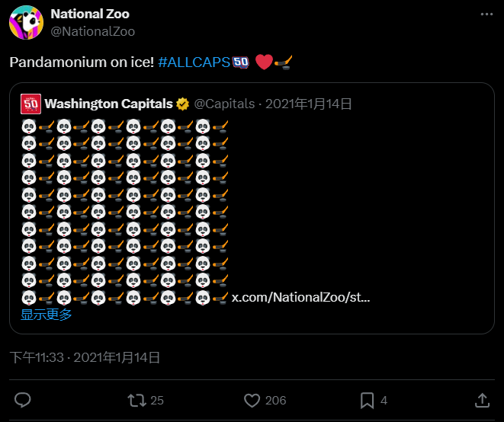
Task: Open the x.com/NationalZoo link
Action: pyautogui.click(x=300, y=297)
